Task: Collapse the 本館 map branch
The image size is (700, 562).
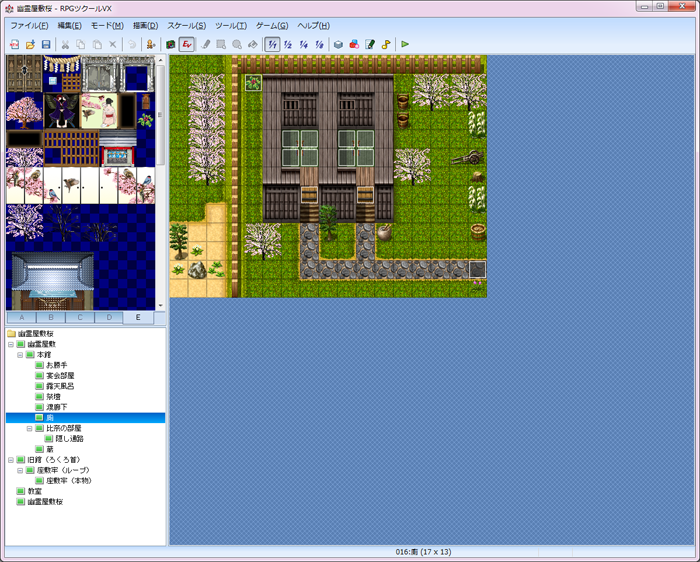Action: [x=20, y=355]
